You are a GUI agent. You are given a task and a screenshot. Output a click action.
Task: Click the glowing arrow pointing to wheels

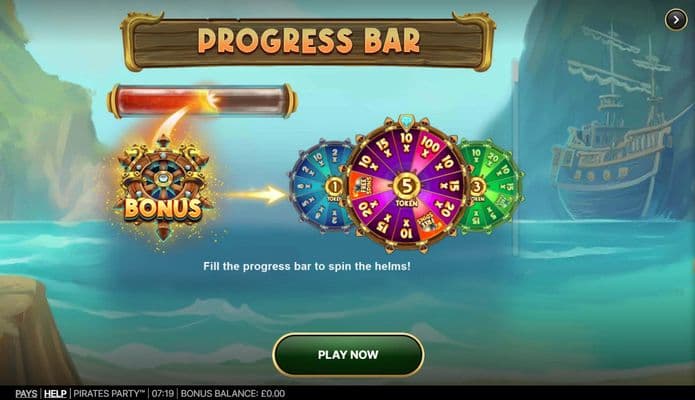point(256,194)
